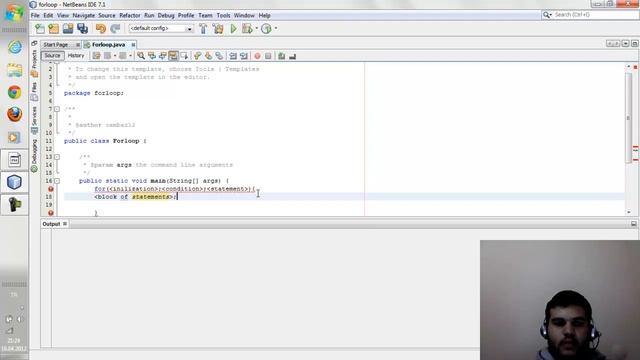Click Clean and Build Project icon

pos(218,29)
